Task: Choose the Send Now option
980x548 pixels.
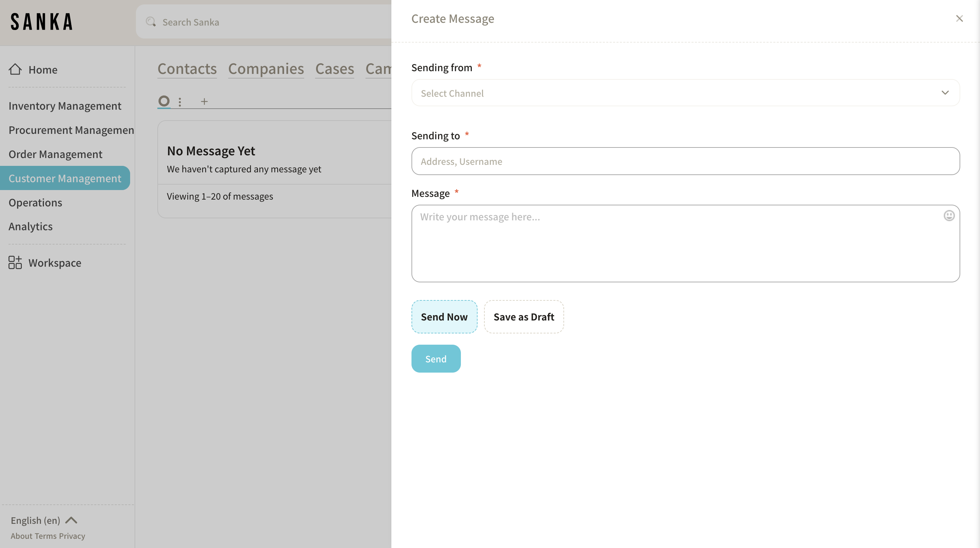Action: pos(444,316)
